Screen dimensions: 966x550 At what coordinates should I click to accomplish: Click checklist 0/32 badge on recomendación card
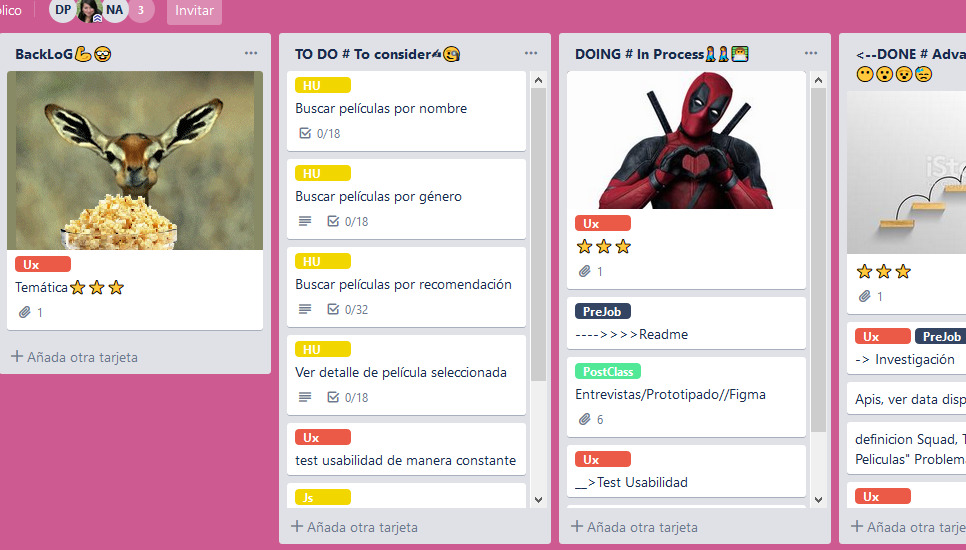347,309
